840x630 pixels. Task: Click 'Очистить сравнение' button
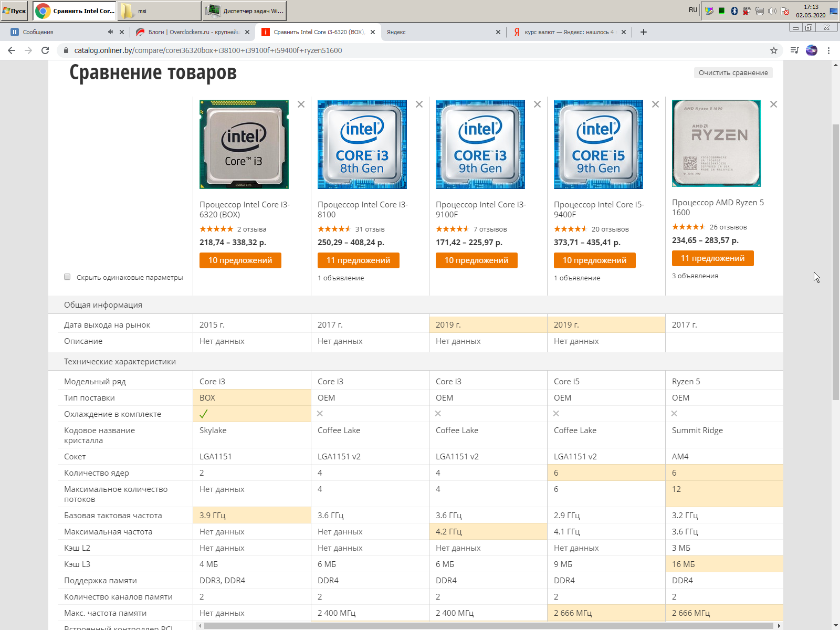(x=733, y=73)
